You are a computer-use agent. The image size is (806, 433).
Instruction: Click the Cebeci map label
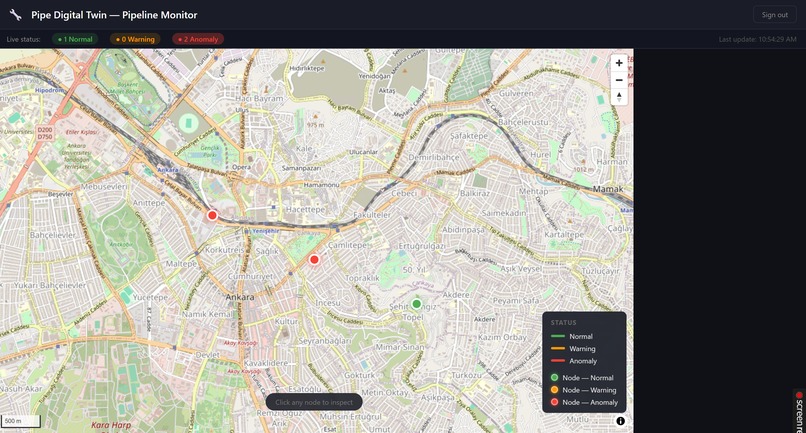404,193
